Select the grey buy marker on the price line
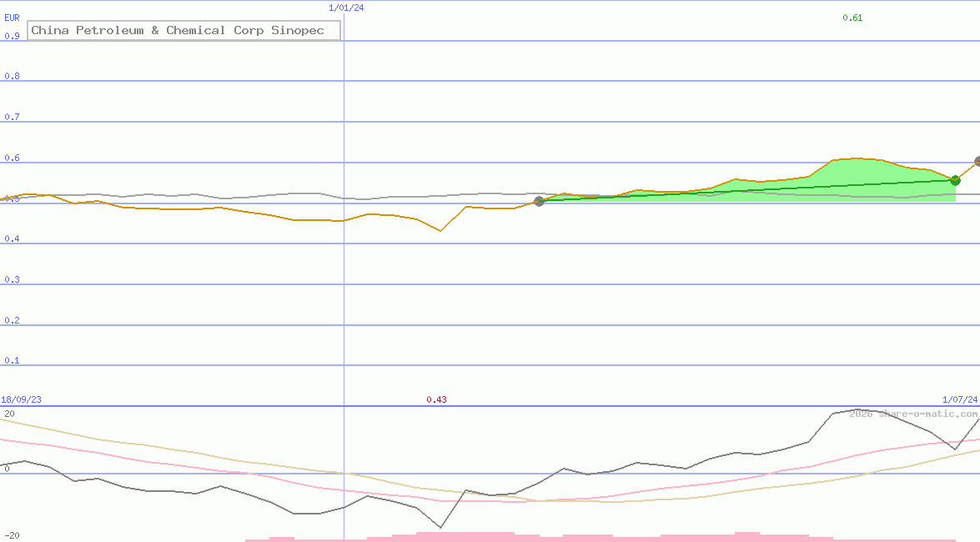Screen dimensions: 980x542 click(540, 201)
